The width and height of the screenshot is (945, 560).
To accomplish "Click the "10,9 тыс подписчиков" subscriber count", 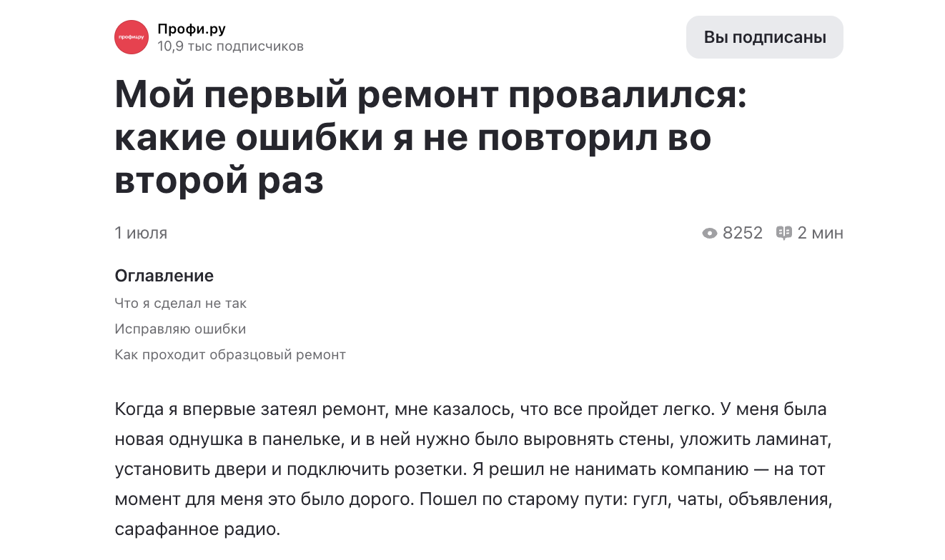I will click(230, 46).
